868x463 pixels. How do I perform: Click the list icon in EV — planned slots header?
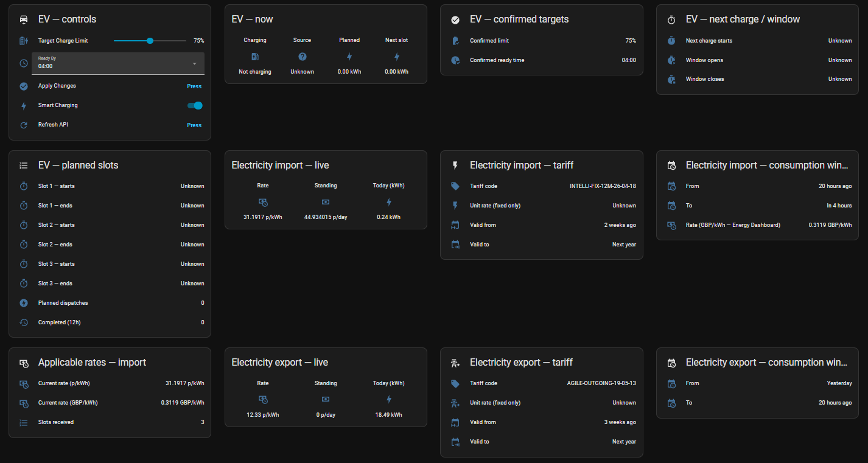tap(24, 165)
